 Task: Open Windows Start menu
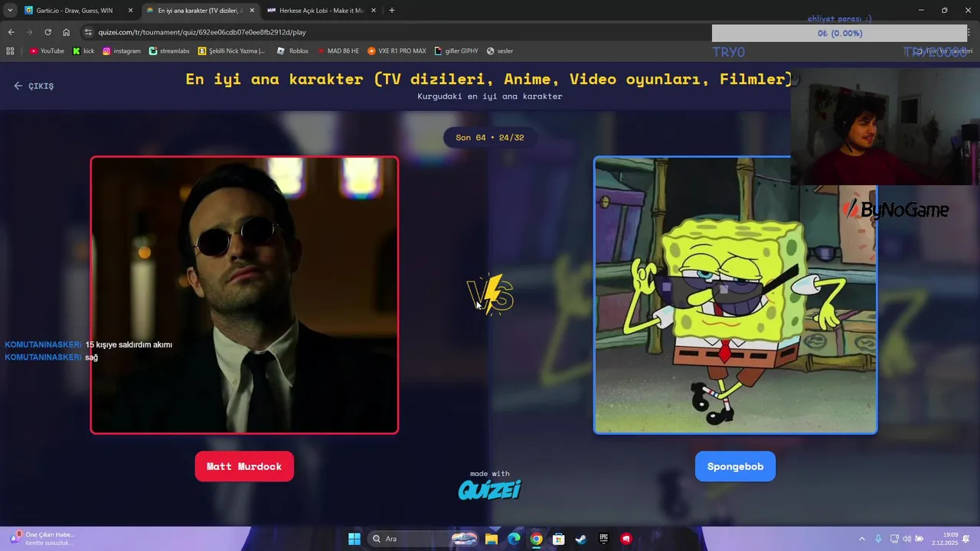[x=354, y=539]
